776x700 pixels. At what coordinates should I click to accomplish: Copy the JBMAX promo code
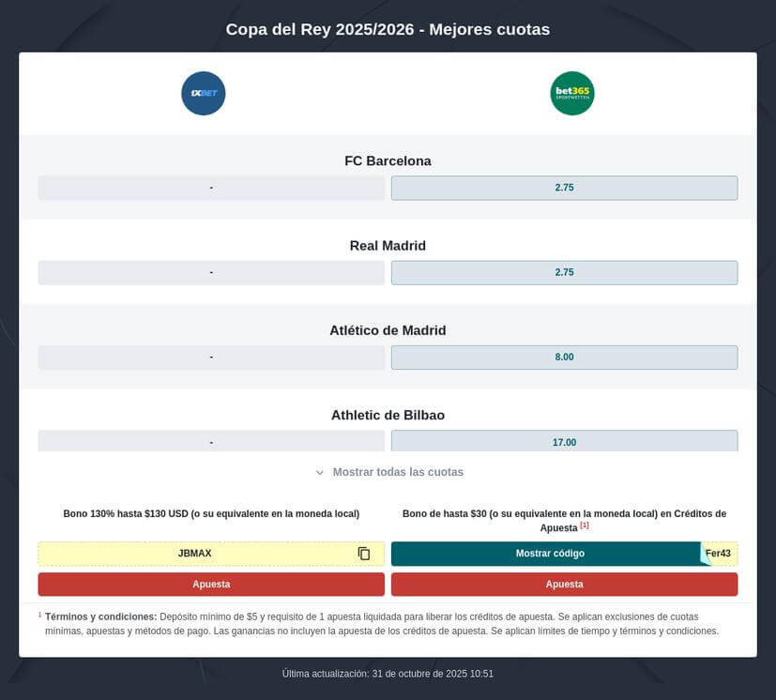coord(362,553)
